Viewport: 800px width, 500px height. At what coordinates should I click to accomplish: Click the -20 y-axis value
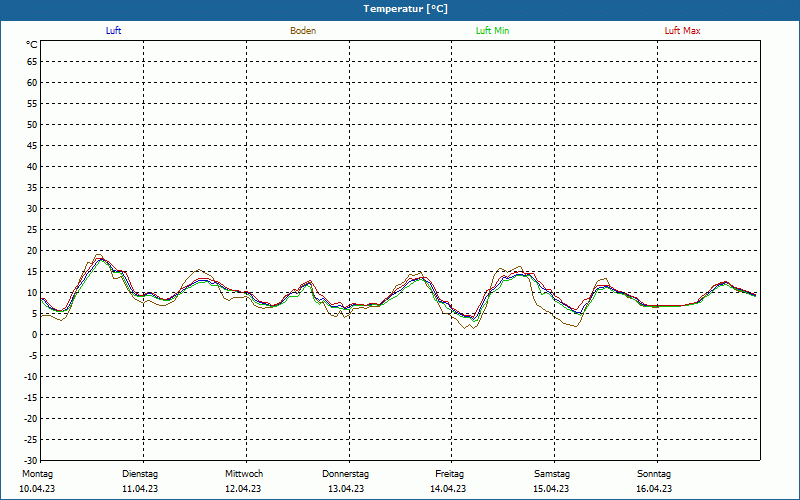click(x=31, y=418)
